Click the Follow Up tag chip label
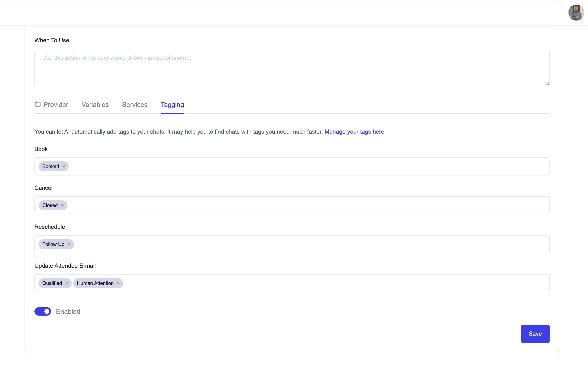The height and width of the screenshot is (368, 588). (x=53, y=244)
